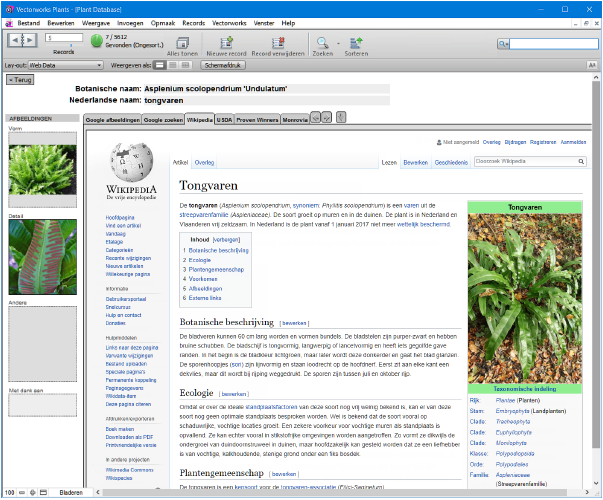603x500 pixels.
Task: Switch to Google zoeken tab
Action: pyautogui.click(x=163, y=120)
